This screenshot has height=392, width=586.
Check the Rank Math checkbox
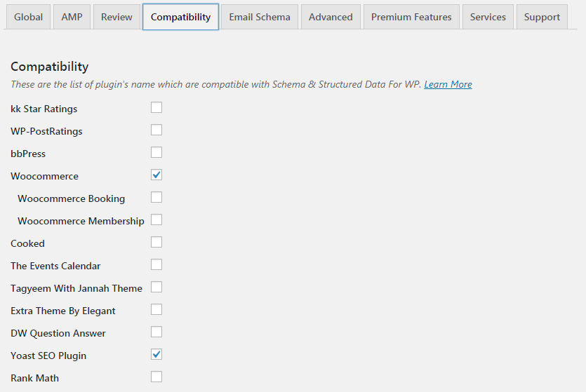[x=157, y=377]
